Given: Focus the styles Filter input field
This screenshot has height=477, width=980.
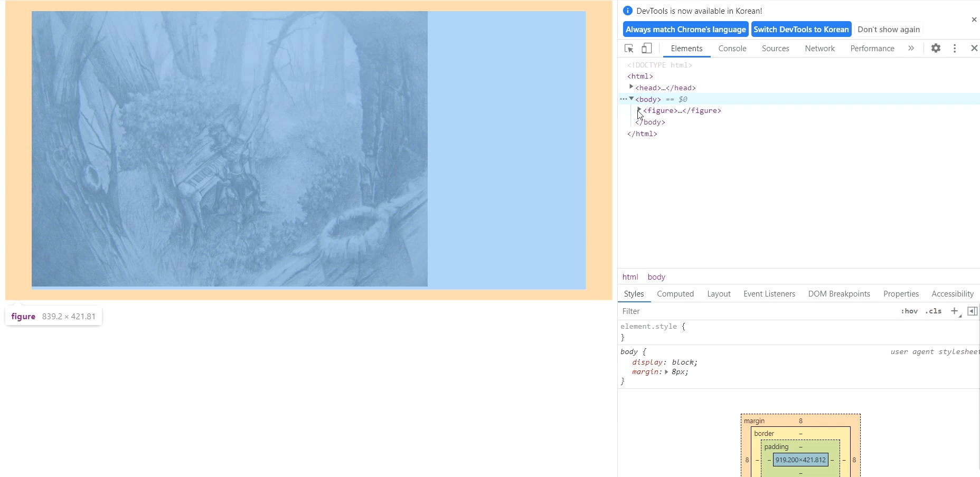Looking at the screenshot, I should click(758, 311).
